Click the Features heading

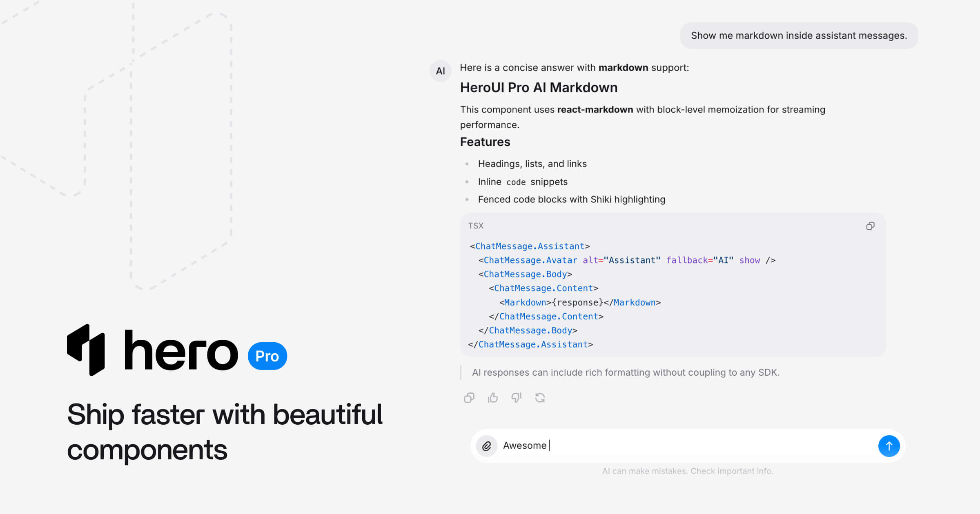coord(485,142)
